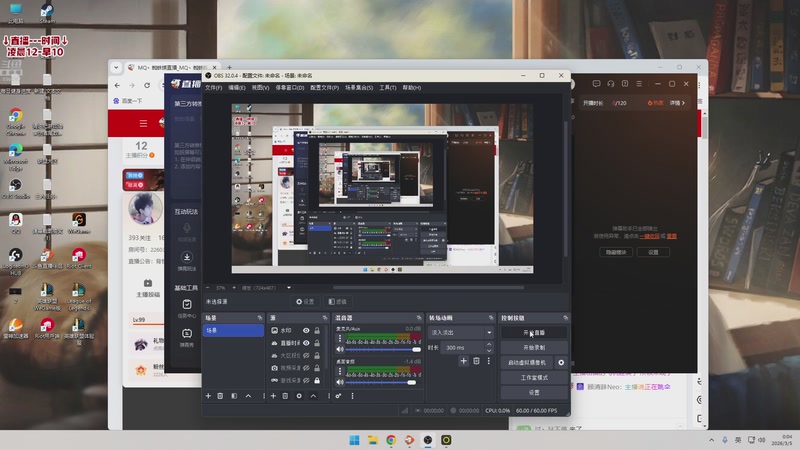
Task: Open source properties gear in Sources panel
Action: pyautogui.click(x=299, y=396)
